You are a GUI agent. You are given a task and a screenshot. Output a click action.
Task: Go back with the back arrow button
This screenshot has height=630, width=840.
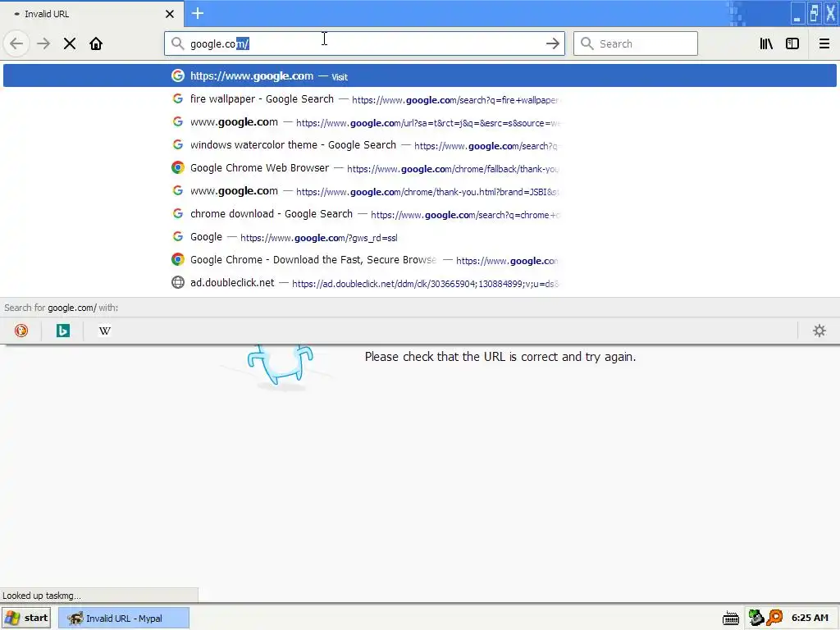coord(16,44)
